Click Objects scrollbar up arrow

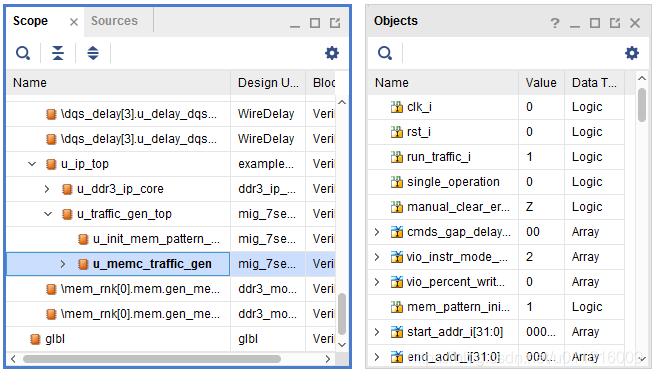[x=642, y=78]
